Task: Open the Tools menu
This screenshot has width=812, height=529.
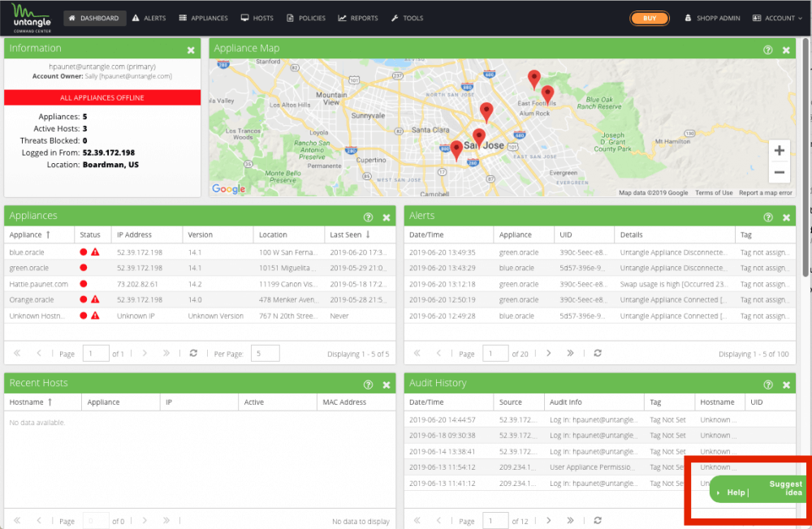Action: pos(408,18)
